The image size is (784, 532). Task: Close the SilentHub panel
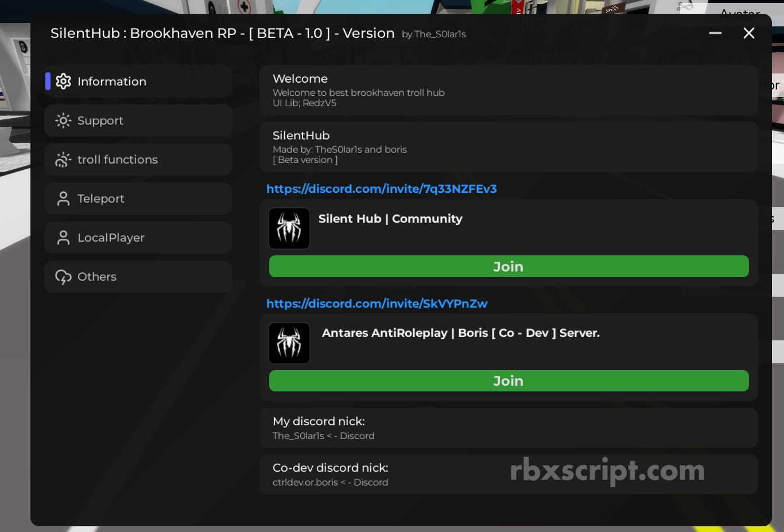tap(748, 33)
